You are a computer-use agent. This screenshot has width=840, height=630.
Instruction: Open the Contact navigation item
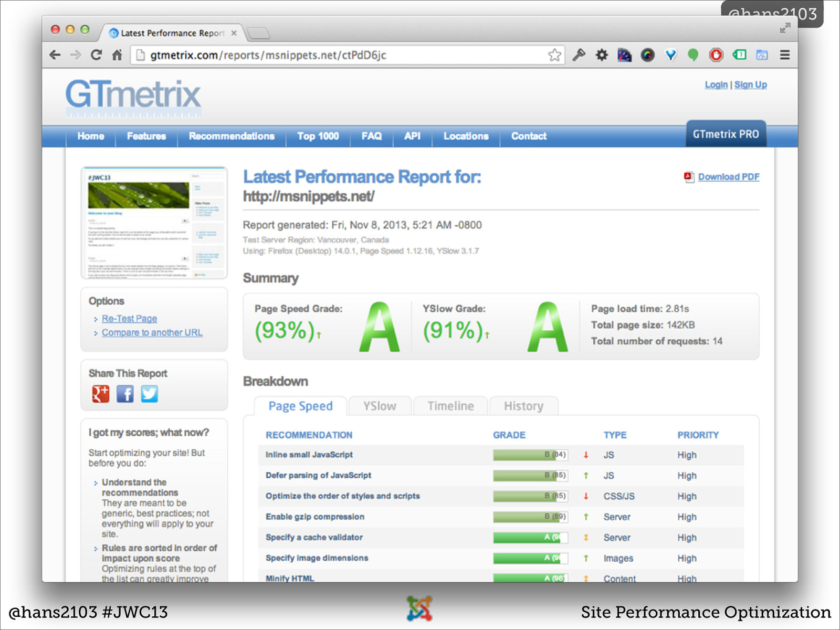coord(529,136)
